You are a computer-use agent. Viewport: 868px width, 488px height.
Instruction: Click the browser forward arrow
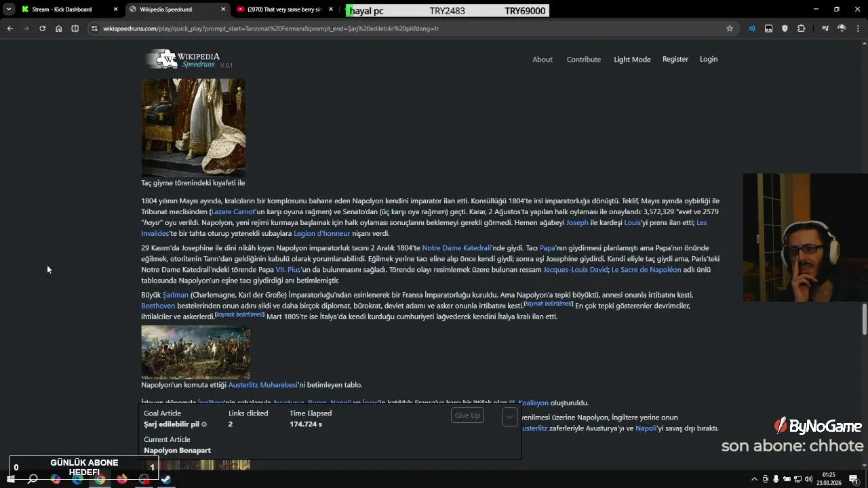[x=26, y=28]
